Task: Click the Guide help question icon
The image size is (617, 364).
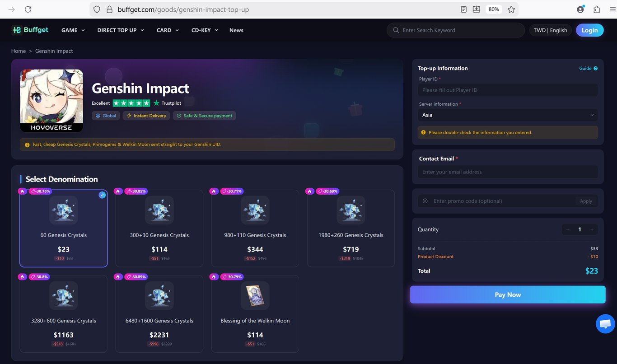Action: tap(595, 68)
